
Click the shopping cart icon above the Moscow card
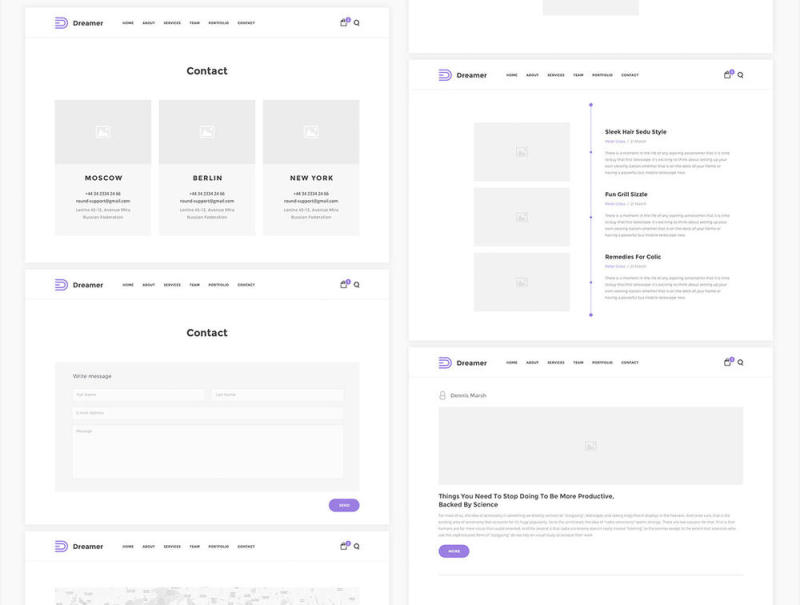pos(344,22)
